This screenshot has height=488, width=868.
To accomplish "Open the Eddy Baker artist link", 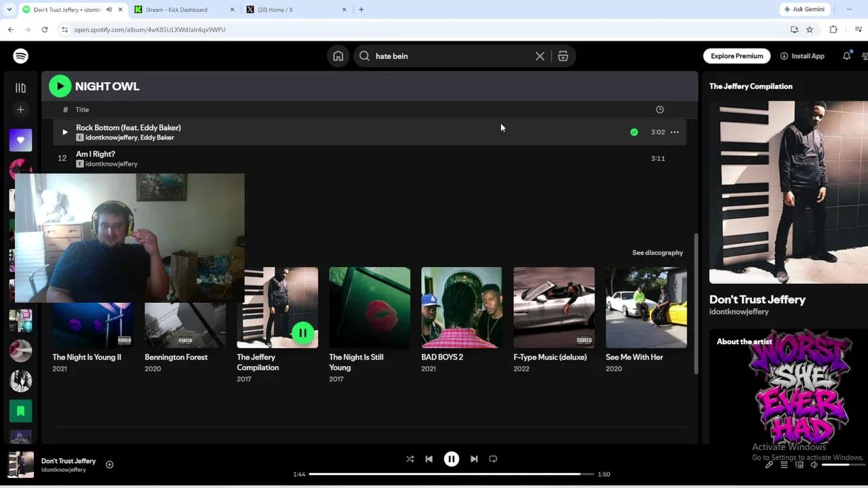I will (157, 138).
